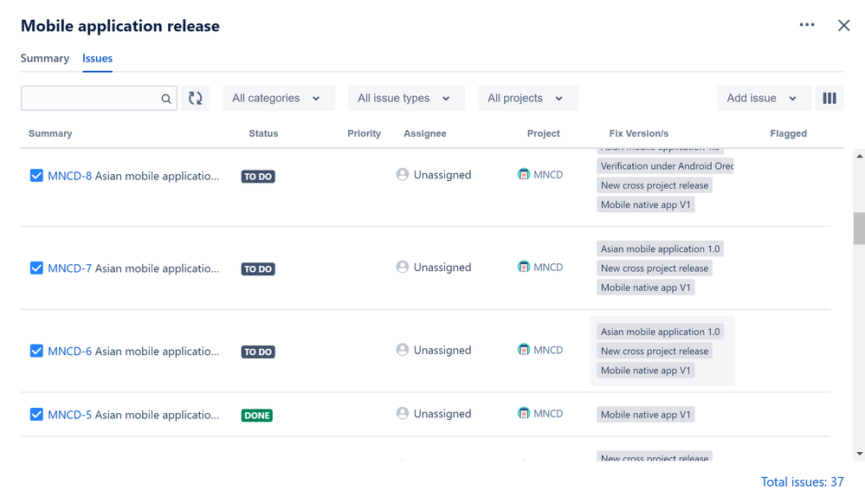
Task: Click Asian mobile application 1.0 tag in MNCD-6
Action: pyautogui.click(x=660, y=332)
